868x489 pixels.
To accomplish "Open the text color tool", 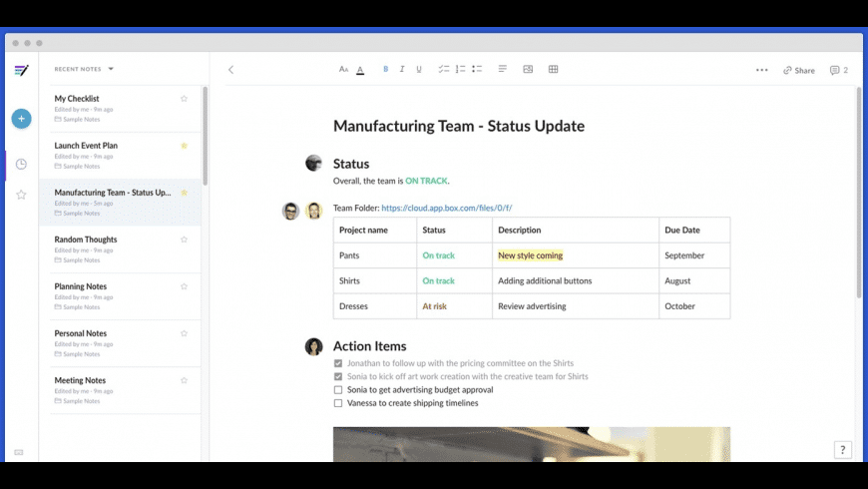I will click(360, 70).
